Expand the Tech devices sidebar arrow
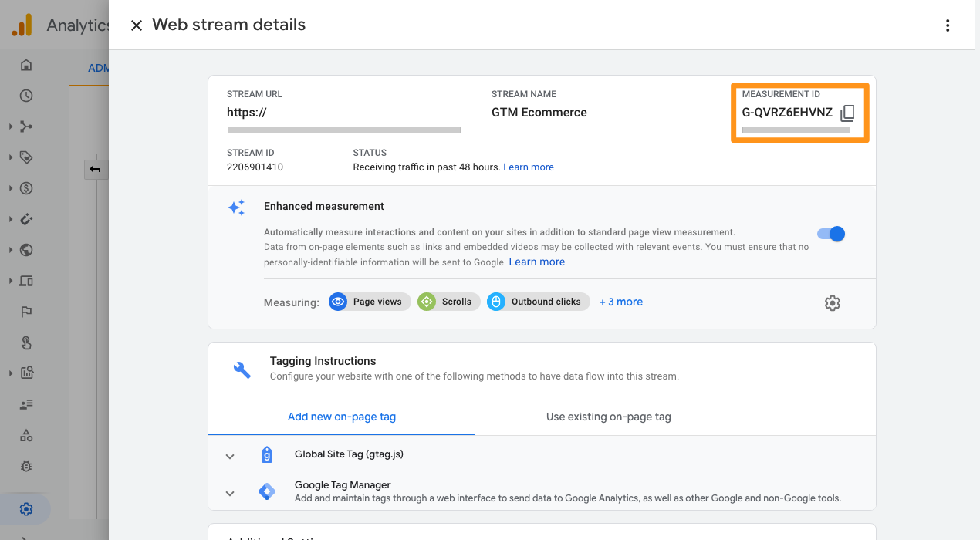The width and height of the screenshot is (980, 540). point(11,281)
